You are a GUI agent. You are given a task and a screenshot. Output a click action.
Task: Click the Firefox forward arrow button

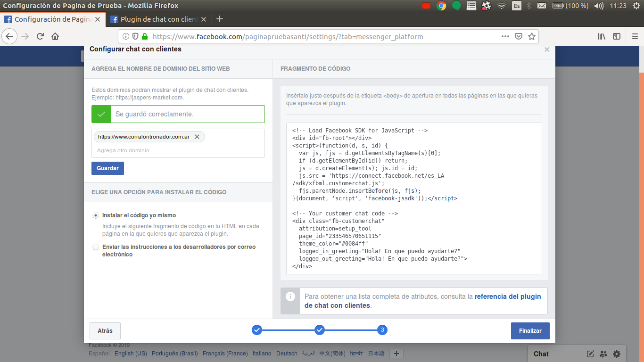click(25, 36)
